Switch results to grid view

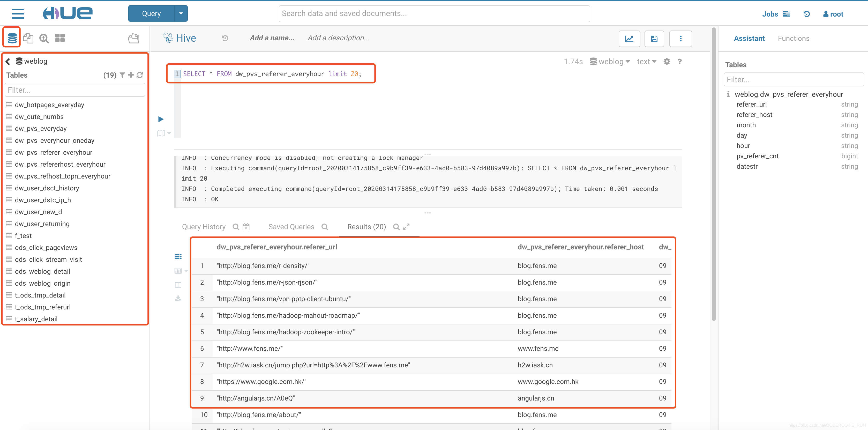(x=178, y=257)
